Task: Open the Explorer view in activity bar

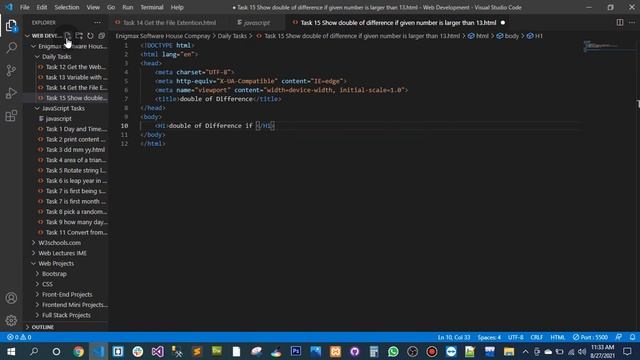Action: 11,26
